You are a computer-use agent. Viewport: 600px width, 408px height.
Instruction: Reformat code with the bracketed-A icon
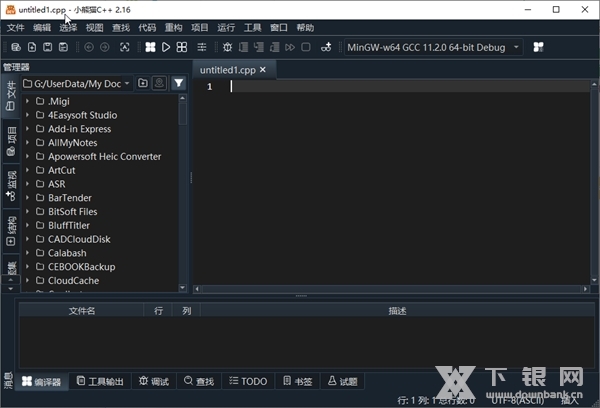pyautogui.click(x=125, y=47)
